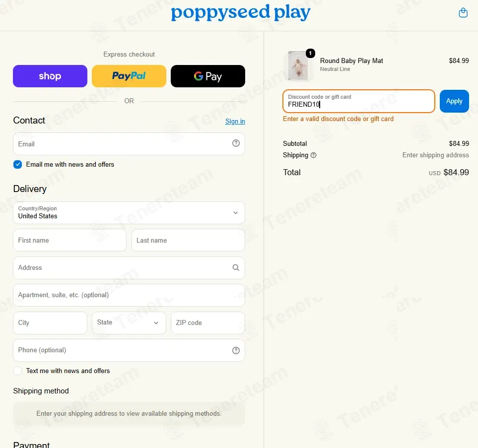
Task: Focus the First name field
Action: coord(69,240)
